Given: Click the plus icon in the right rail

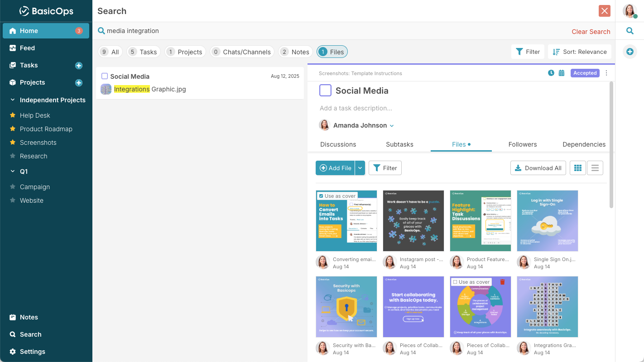Looking at the screenshot, I should pyautogui.click(x=630, y=52).
